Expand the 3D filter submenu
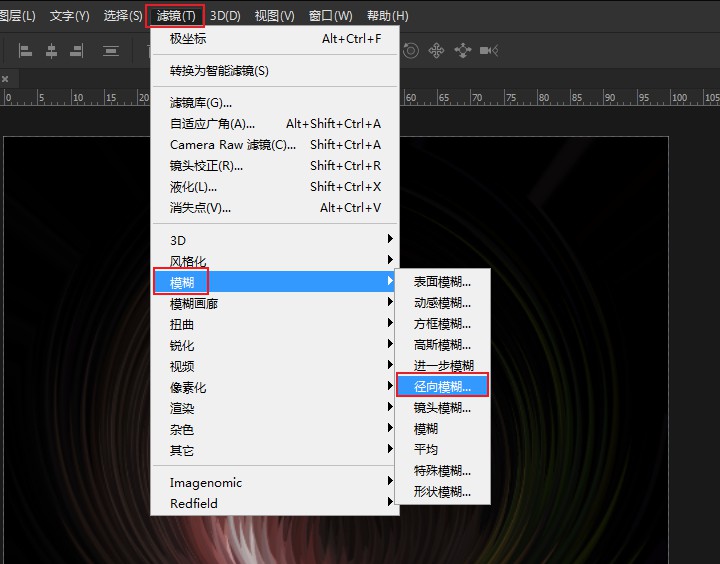 pyautogui.click(x=275, y=240)
